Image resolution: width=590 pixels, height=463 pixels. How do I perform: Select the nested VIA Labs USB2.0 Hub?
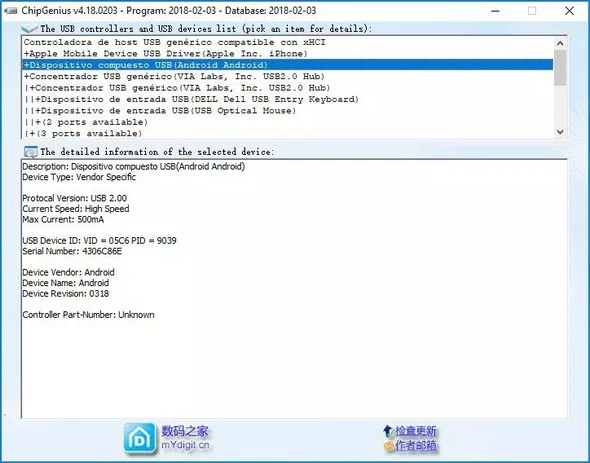point(177,88)
